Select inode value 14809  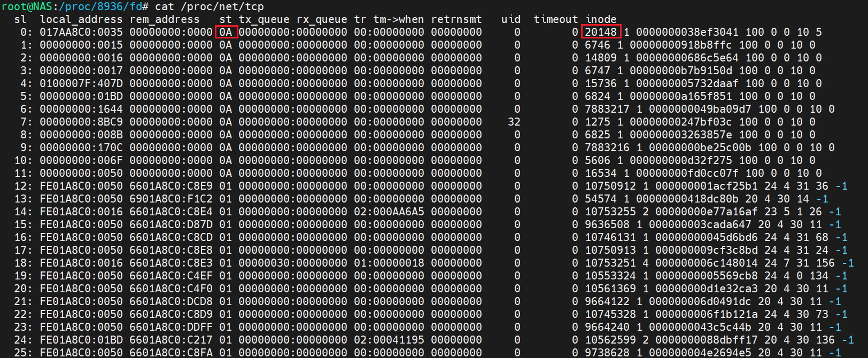coord(601,58)
